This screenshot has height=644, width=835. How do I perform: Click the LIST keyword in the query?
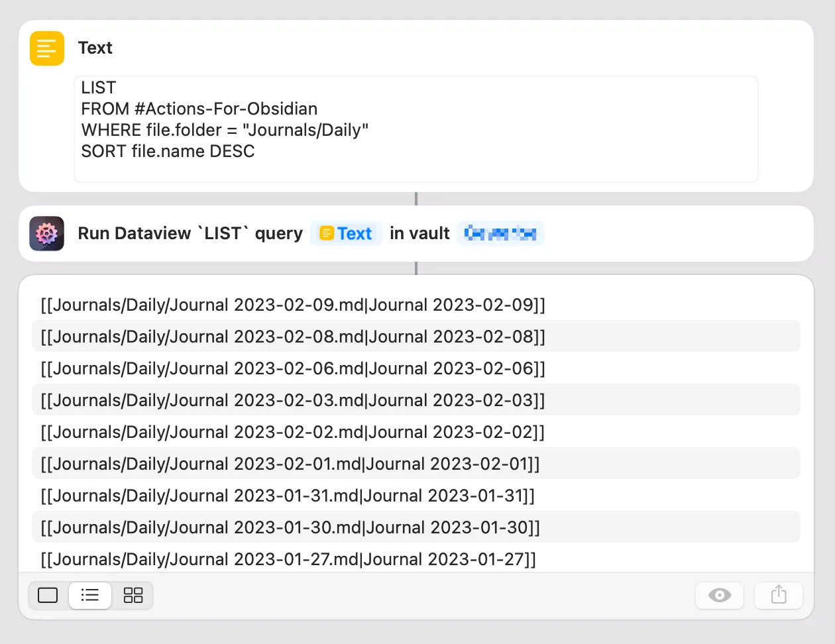click(98, 87)
